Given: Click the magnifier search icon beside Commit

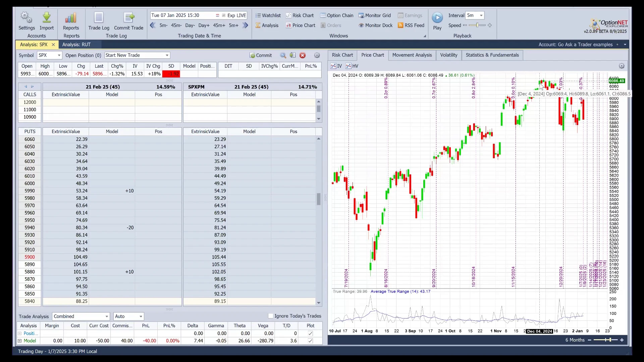Looking at the screenshot, I should click(283, 55).
